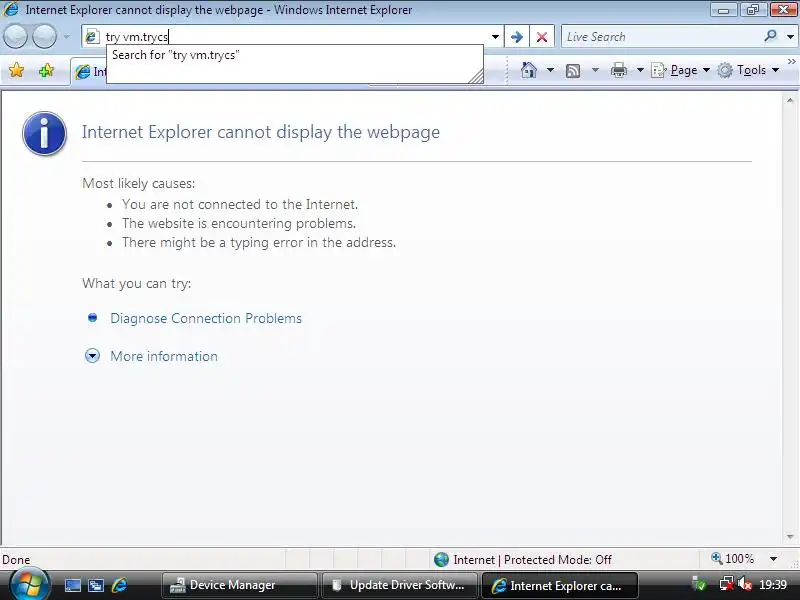Viewport: 800px width, 600px height.
Task: Click the RSS Feeds icon
Action: point(573,70)
